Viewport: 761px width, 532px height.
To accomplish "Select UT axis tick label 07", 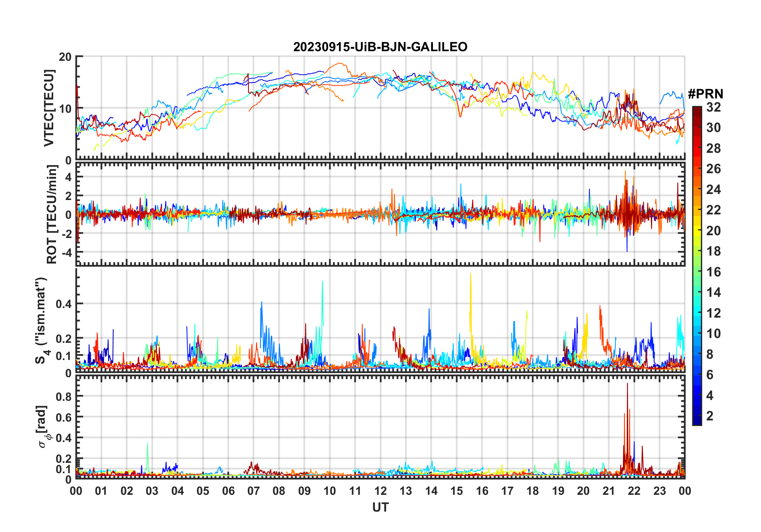I will [x=254, y=491].
